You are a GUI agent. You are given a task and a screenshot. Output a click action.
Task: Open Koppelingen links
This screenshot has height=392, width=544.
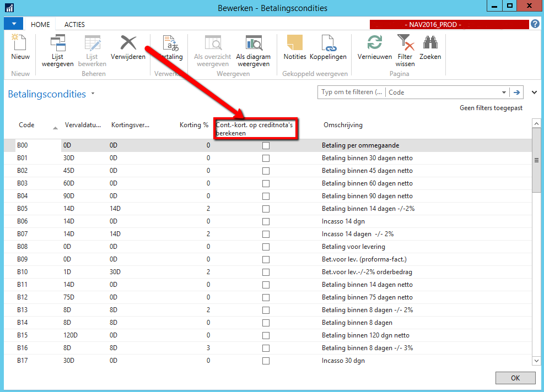(328, 47)
